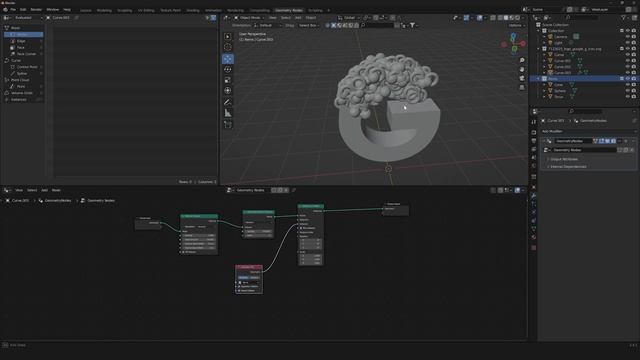Click the red X axis on navigation gizmo

coord(523,43)
